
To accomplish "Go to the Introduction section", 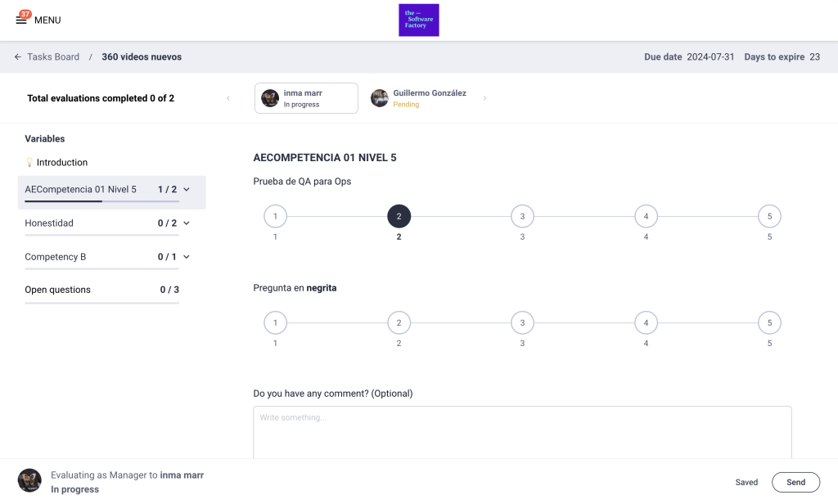I will [61, 163].
